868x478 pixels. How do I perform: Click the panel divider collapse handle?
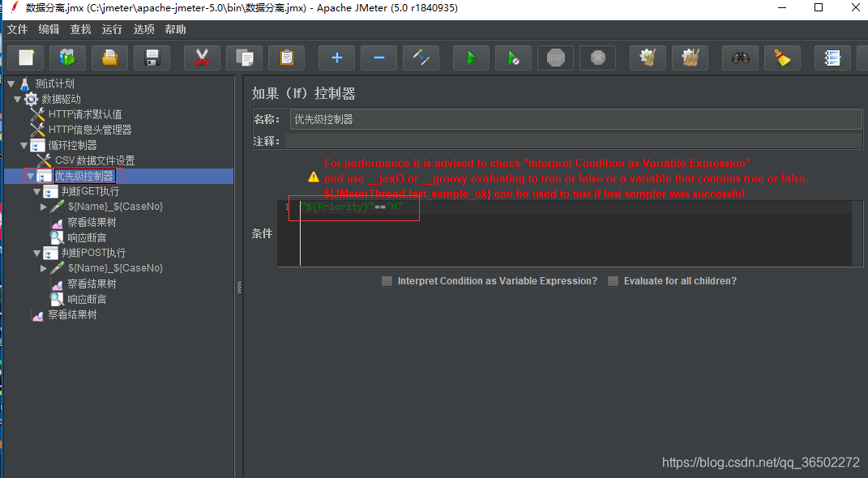pos(239,287)
